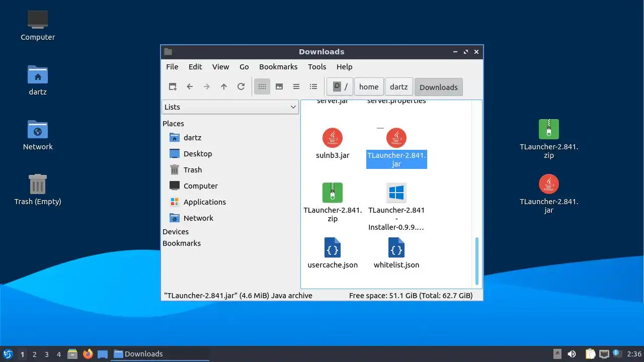Open the Go menu

click(244, 66)
